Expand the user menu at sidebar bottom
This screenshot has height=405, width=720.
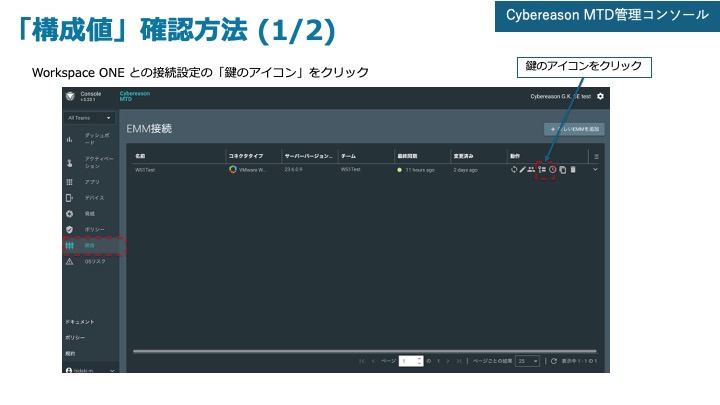pos(112,371)
